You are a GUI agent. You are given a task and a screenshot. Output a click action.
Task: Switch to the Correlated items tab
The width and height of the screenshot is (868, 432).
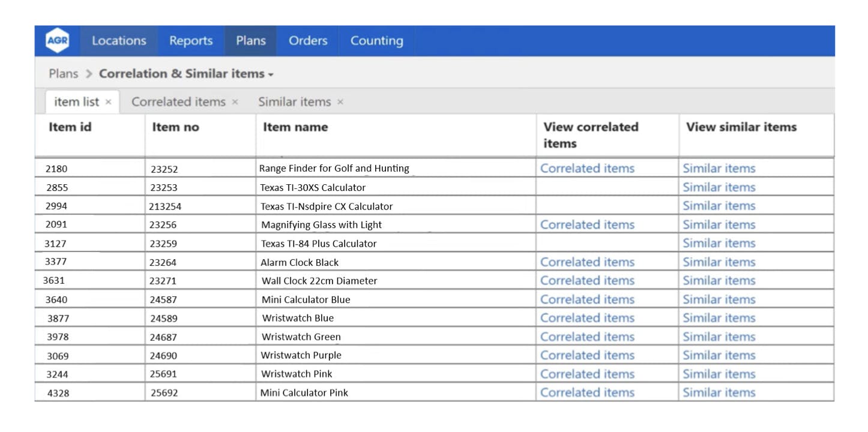point(178,102)
